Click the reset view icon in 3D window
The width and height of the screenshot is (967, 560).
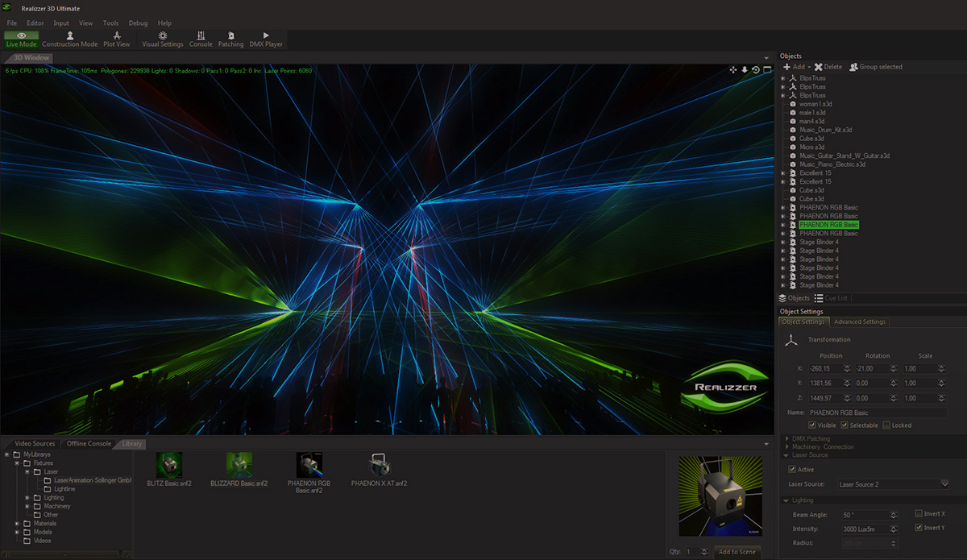pyautogui.click(x=756, y=70)
